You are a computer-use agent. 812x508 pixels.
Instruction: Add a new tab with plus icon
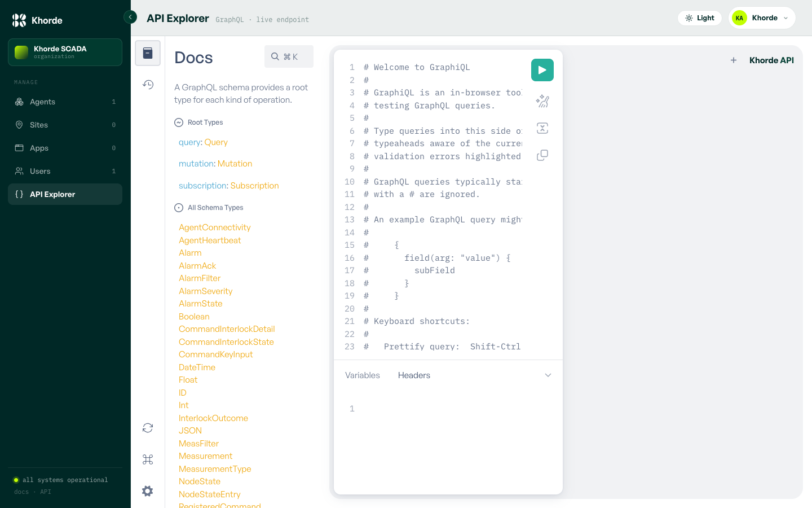[x=734, y=60]
